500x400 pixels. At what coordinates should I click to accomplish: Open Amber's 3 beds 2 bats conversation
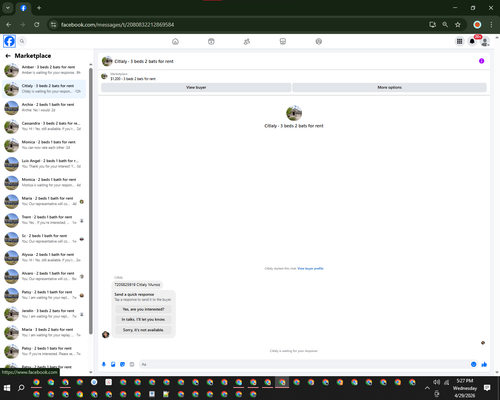point(44,70)
